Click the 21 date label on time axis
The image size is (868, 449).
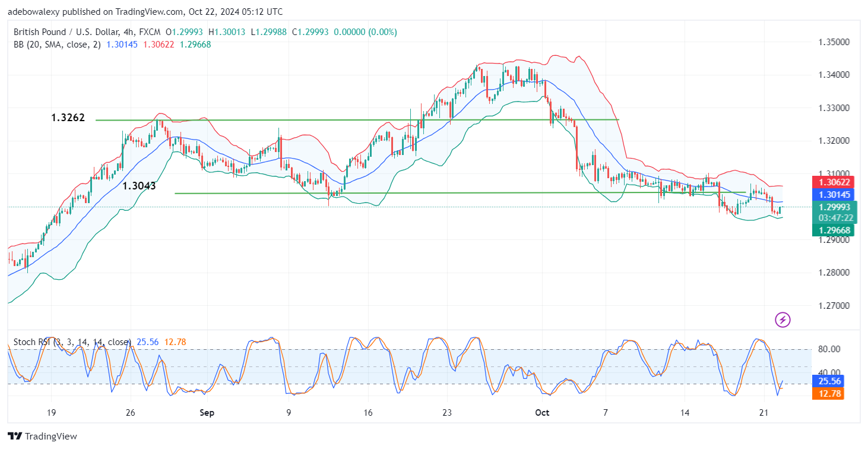coord(764,413)
